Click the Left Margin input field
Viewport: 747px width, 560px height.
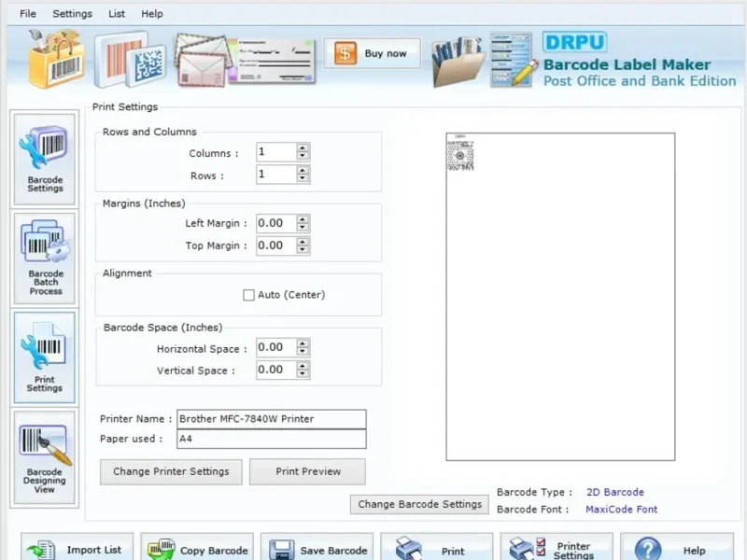tap(276, 223)
